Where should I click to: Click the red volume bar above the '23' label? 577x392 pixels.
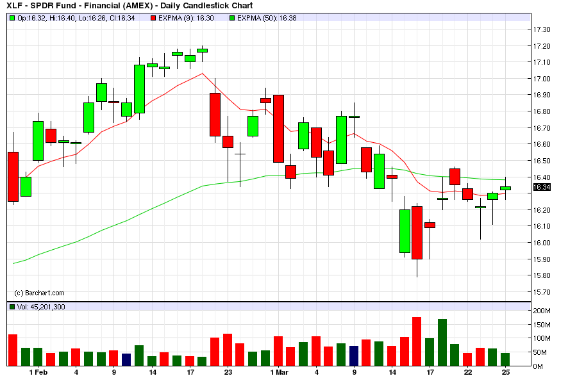point(228,350)
